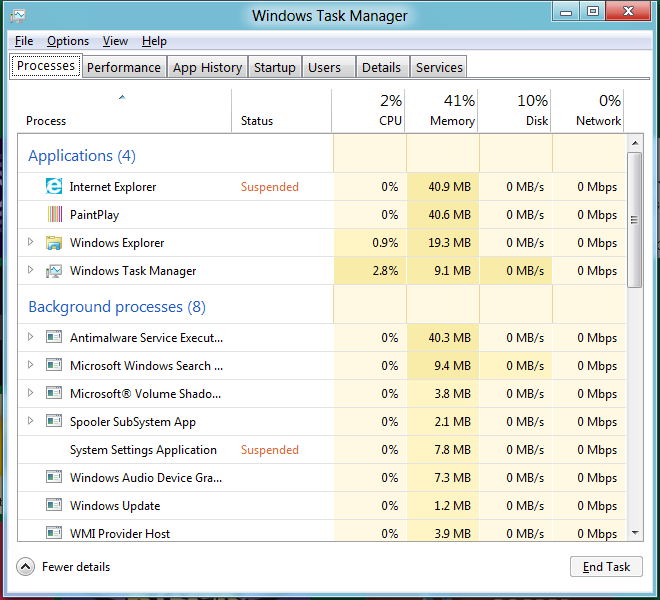
Task: Expand the Windows Explorer process group
Action: 30,242
